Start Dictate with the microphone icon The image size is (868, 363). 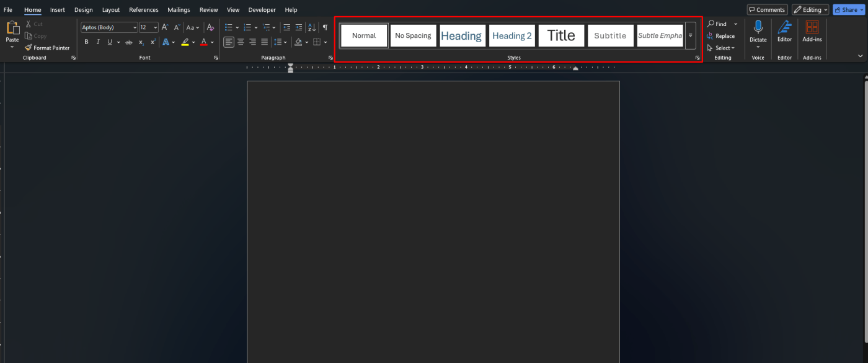point(758,28)
